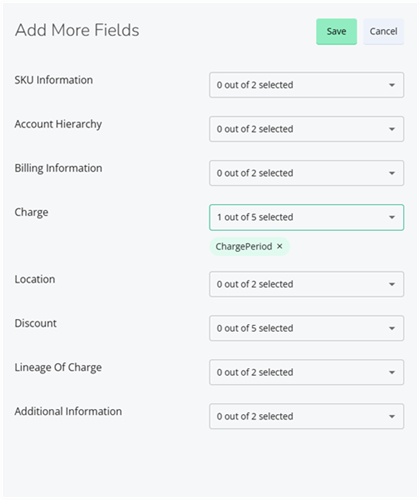Screen dimensions: 420x500
Task: Open the Lineage Of Charge dropdown
Action: click(306, 372)
